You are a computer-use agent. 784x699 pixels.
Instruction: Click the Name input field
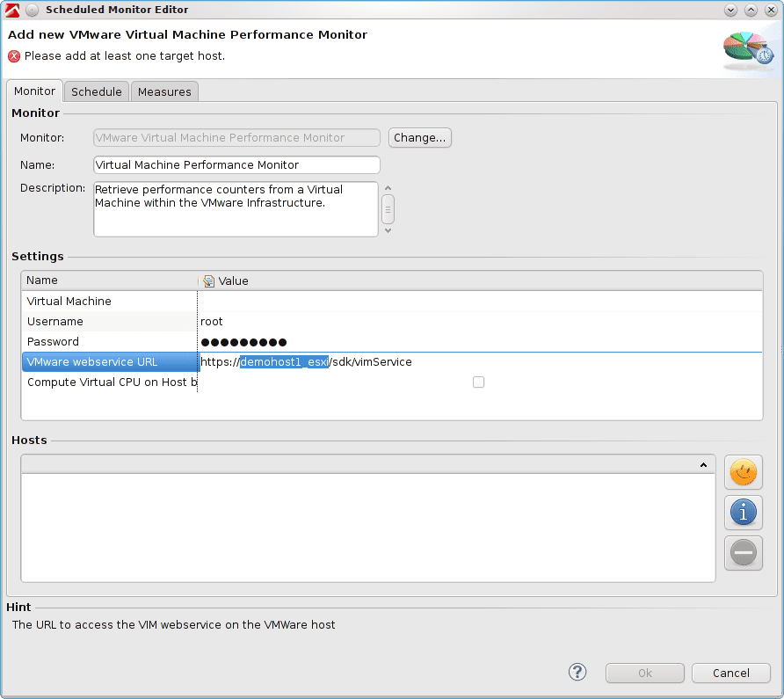pyautogui.click(x=236, y=165)
